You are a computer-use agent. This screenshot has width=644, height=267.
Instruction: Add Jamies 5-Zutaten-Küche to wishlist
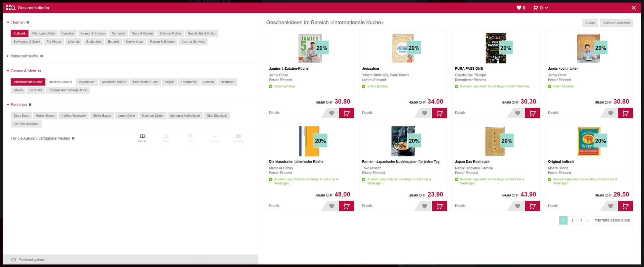click(x=332, y=113)
